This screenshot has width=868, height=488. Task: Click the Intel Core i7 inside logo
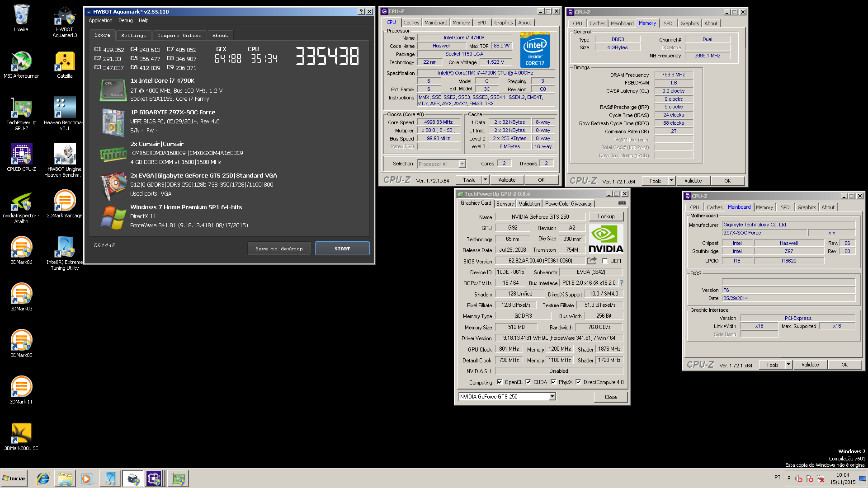pos(535,50)
